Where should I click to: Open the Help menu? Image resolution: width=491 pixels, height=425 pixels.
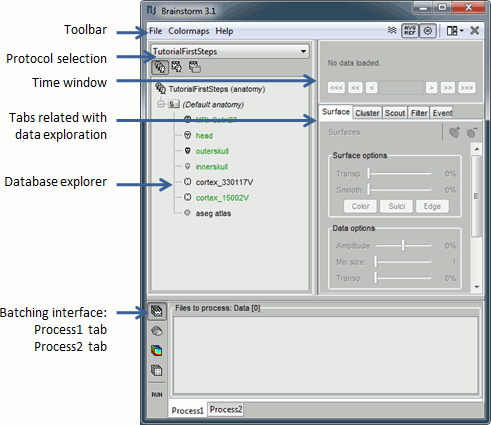[x=224, y=31]
